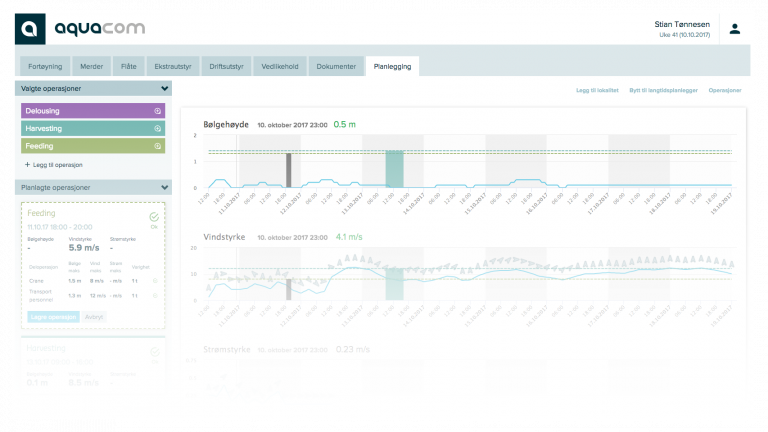Click the checkmark icon on the Harvesting card
768x432 pixels.
(155, 352)
